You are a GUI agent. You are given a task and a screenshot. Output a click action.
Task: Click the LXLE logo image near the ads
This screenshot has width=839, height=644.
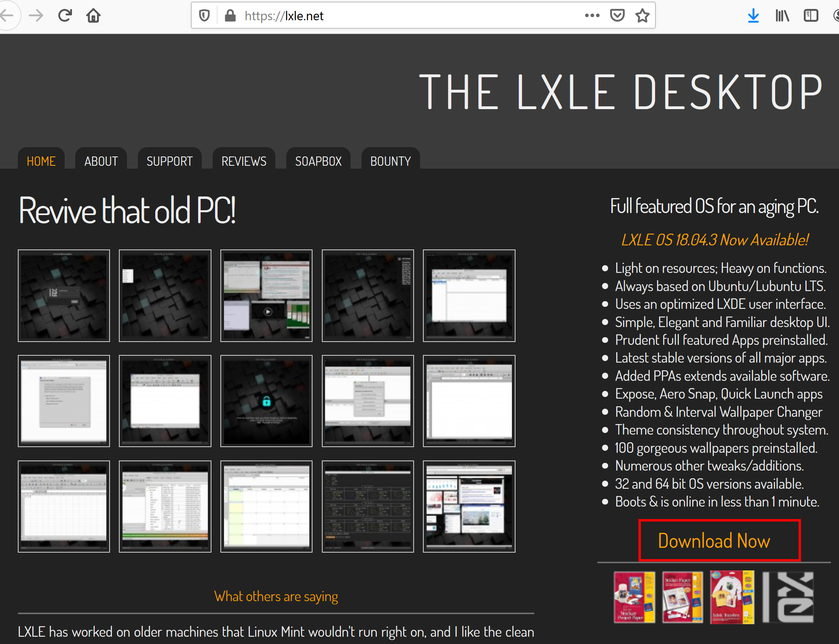tap(788, 597)
